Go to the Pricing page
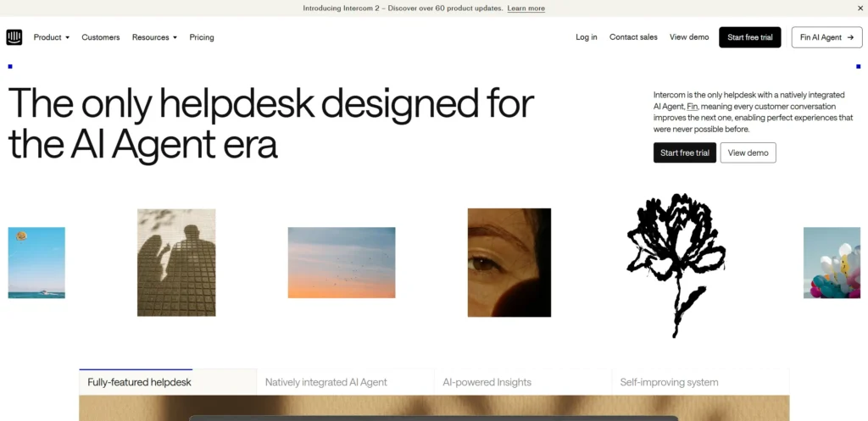This screenshot has height=421, width=868. click(202, 37)
